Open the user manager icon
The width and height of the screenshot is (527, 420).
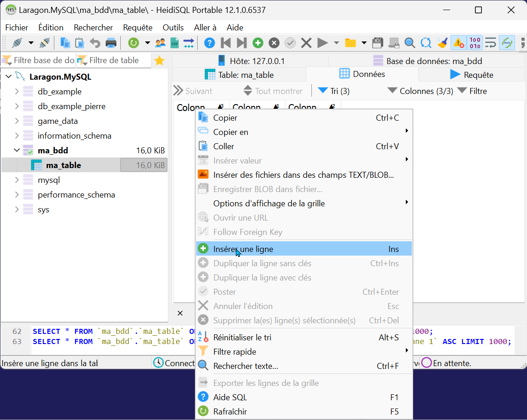pyautogui.click(x=160, y=43)
